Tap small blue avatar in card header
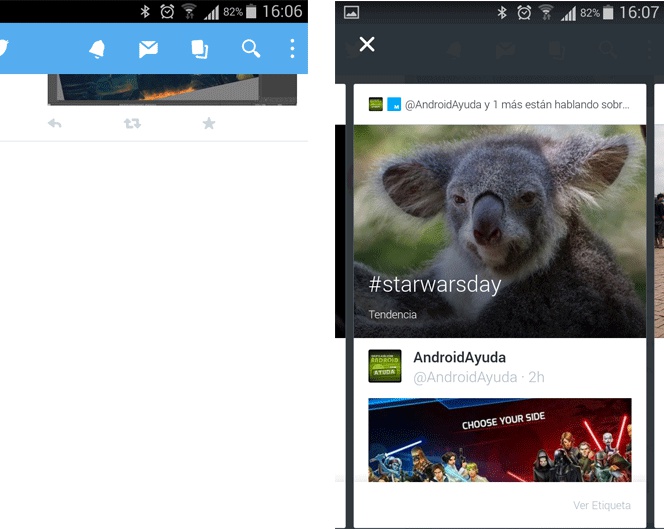664x529 pixels. 394,104
